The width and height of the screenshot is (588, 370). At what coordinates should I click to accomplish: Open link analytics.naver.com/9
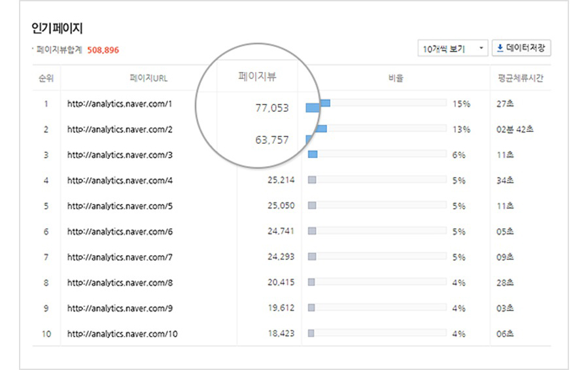pyautogui.click(x=120, y=308)
